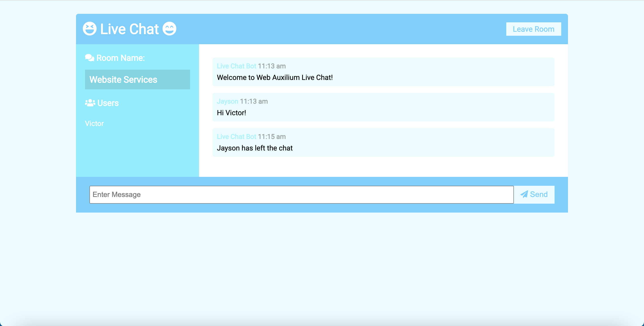Click user Victor in the Users list

(94, 123)
